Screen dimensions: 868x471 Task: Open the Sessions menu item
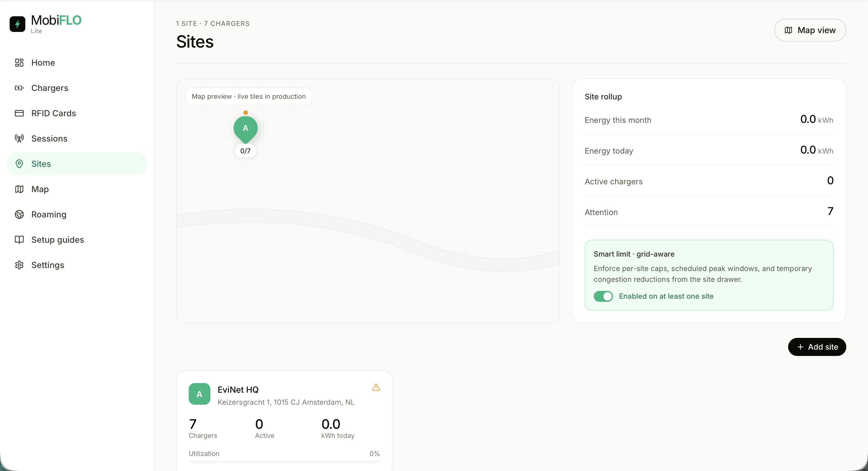coord(77,138)
